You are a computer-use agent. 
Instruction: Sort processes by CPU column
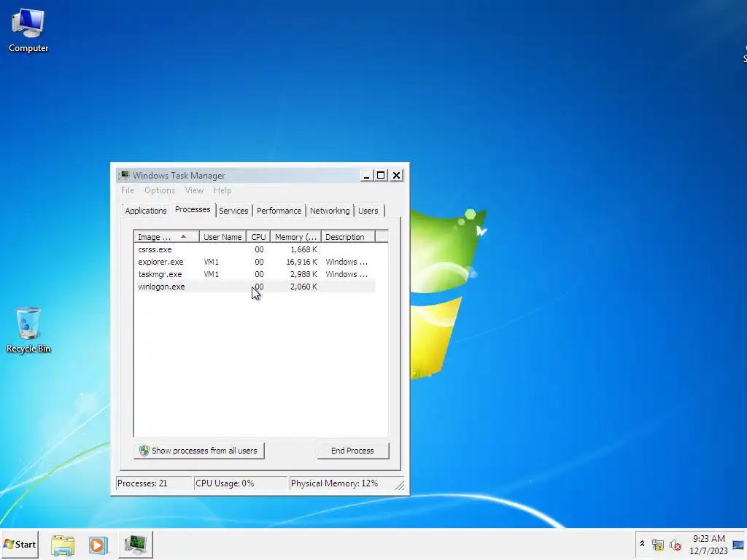coord(258,237)
